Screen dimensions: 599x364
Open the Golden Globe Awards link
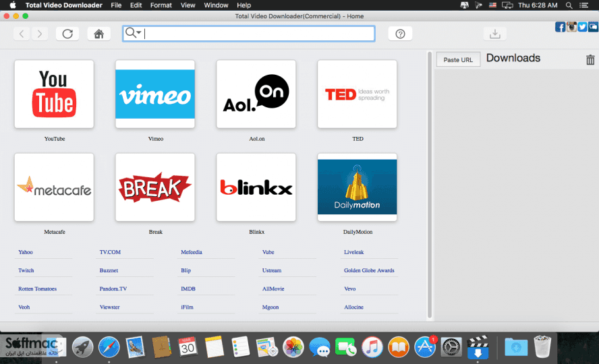(x=369, y=270)
